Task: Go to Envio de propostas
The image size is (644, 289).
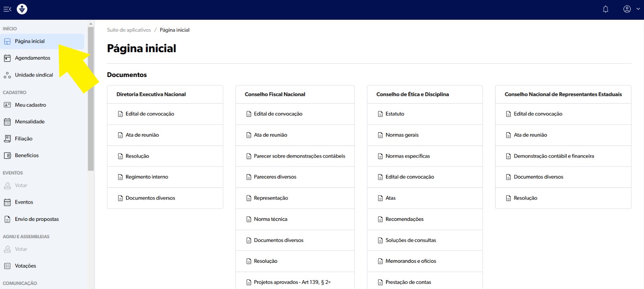Action: (37, 219)
